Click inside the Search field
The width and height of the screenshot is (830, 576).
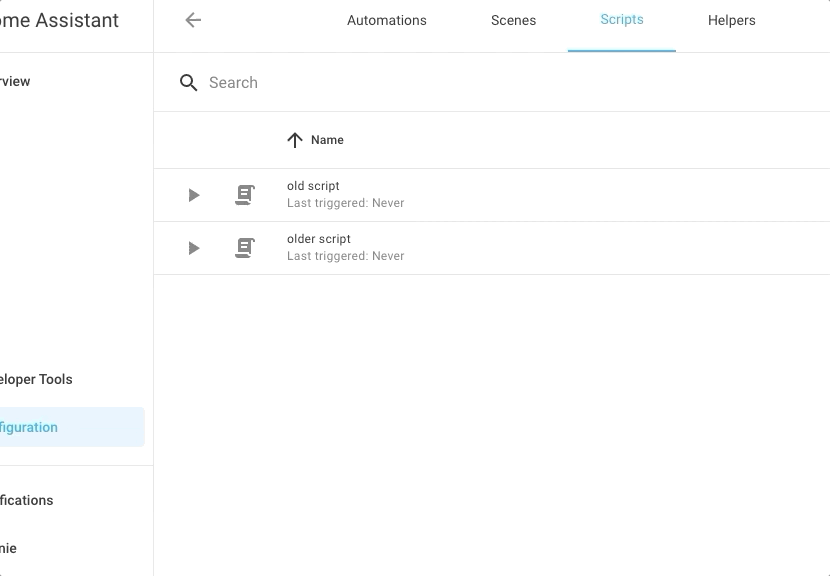[x=300, y=83]
